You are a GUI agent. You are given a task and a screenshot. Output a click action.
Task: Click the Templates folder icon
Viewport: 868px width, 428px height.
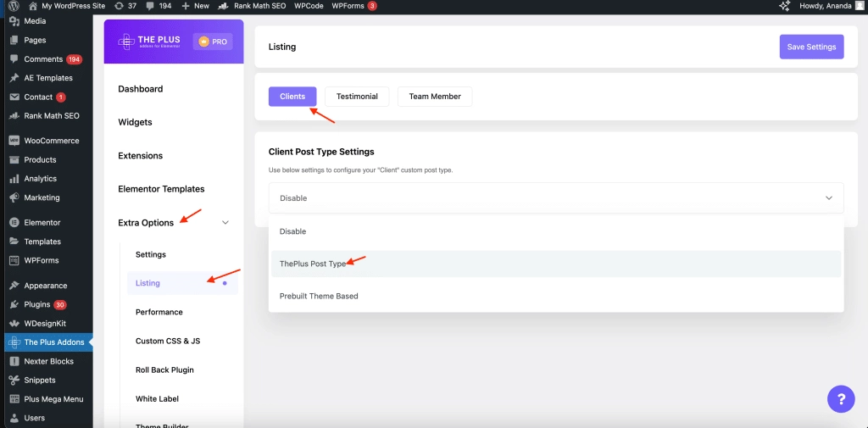(14, 242)
